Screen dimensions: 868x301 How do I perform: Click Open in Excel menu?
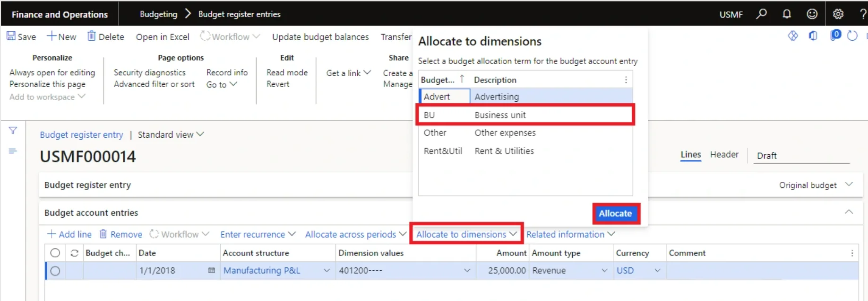tap(163, 37)
